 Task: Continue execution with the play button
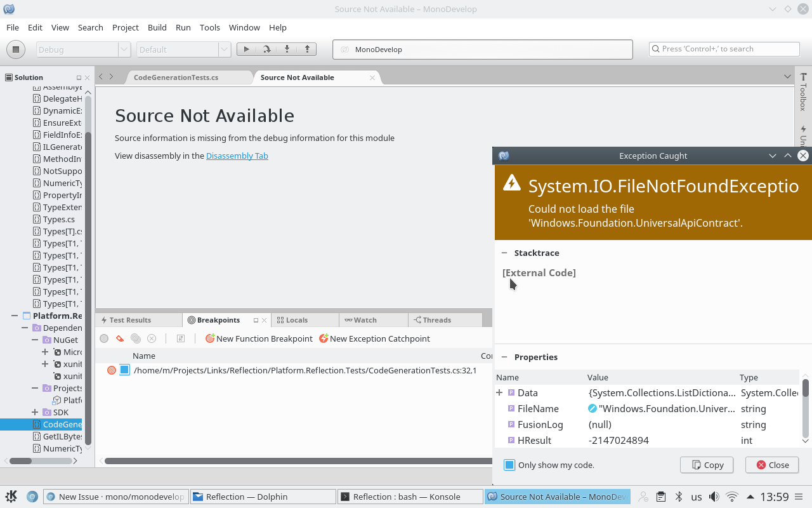246,49
